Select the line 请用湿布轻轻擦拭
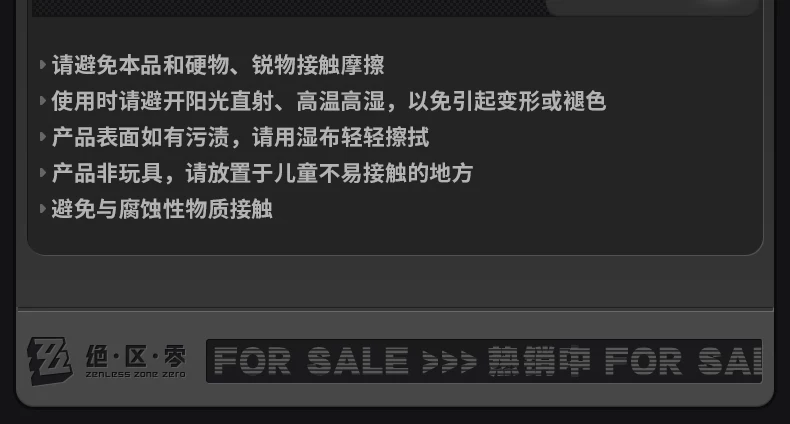The image size is (790, 424). pyautogui.click(x=240, y=137)
